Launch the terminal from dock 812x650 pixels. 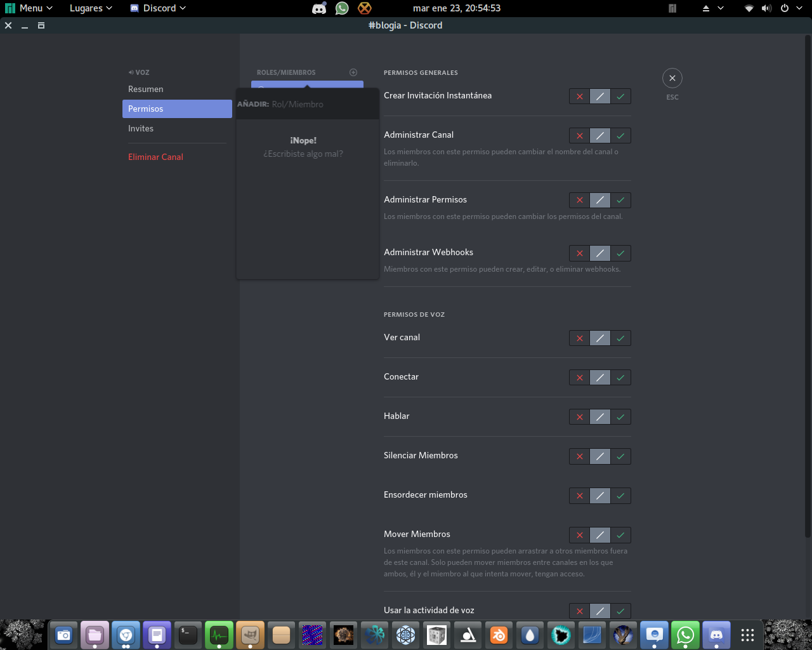[x=188, y=635]
